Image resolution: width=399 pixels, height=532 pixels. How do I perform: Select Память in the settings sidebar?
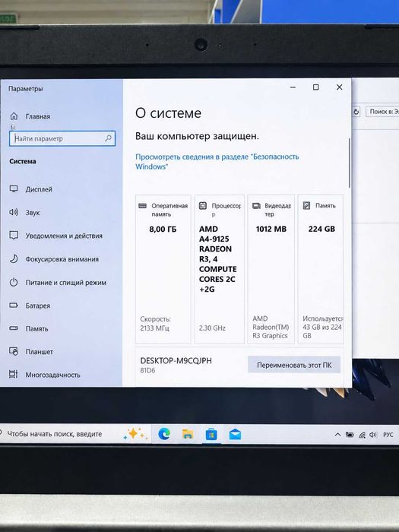(x=36, y=329)
